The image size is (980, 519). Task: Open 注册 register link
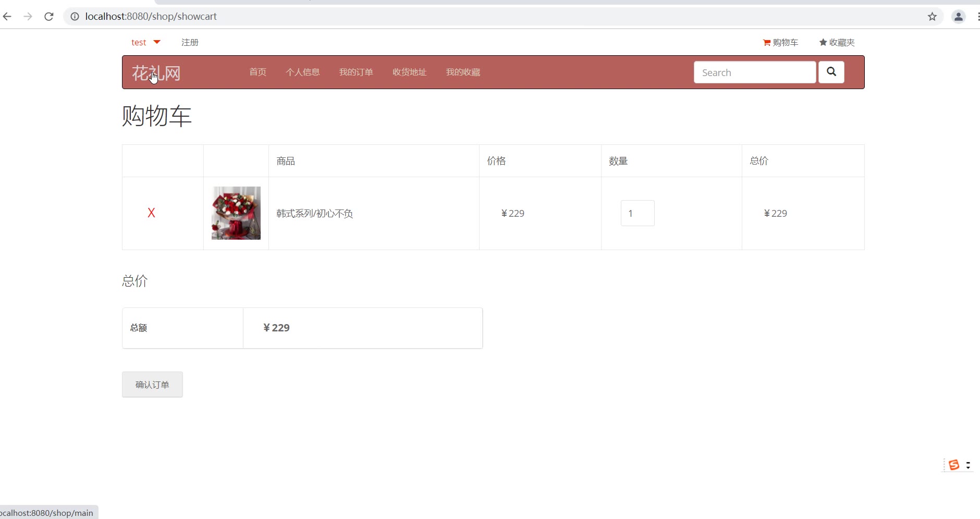point(190,42)
